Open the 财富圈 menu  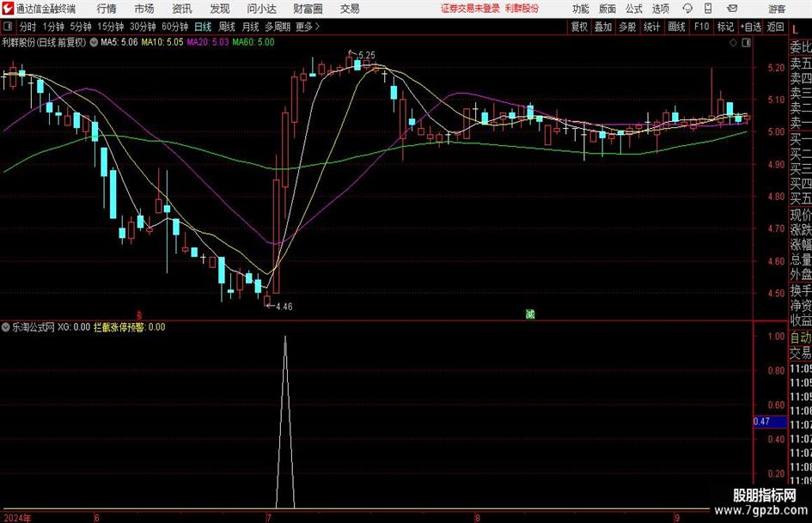pos(308,9)
